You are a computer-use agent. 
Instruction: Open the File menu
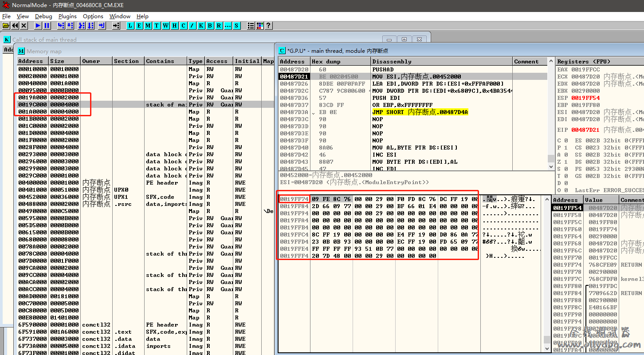[x=6, y=16]
